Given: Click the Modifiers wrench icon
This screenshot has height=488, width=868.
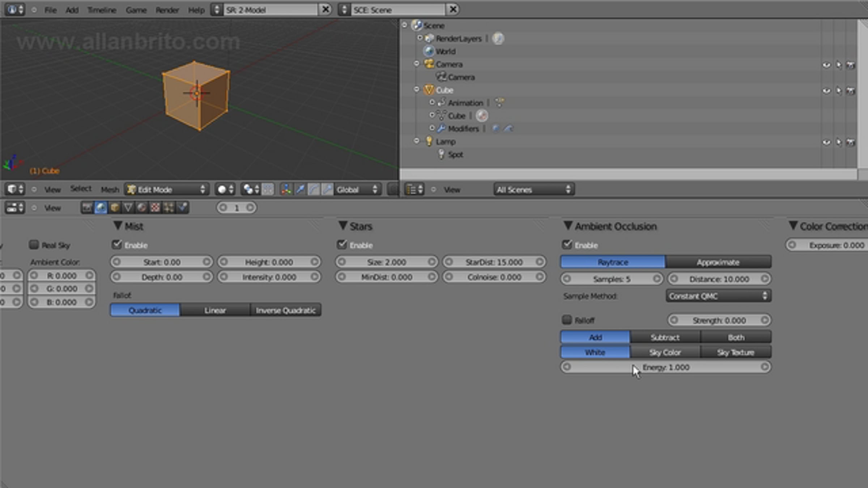Looking at the screenshot, I should pos(441,128).
